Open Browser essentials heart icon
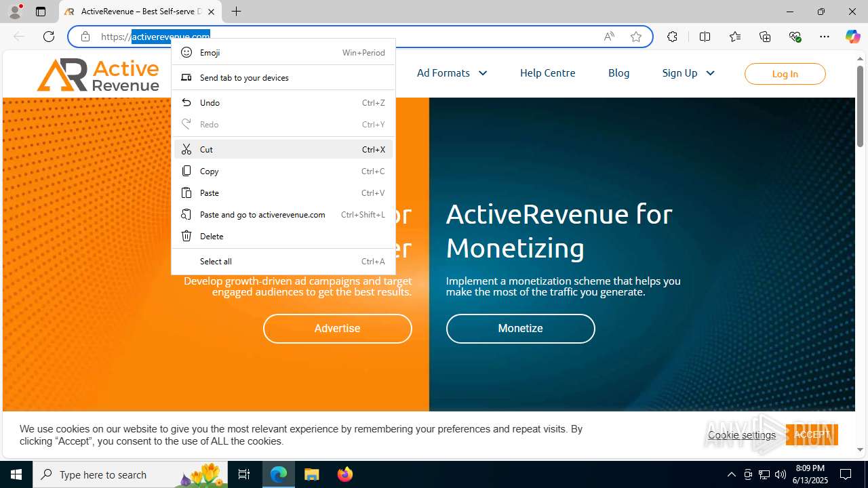 (795, 37)
